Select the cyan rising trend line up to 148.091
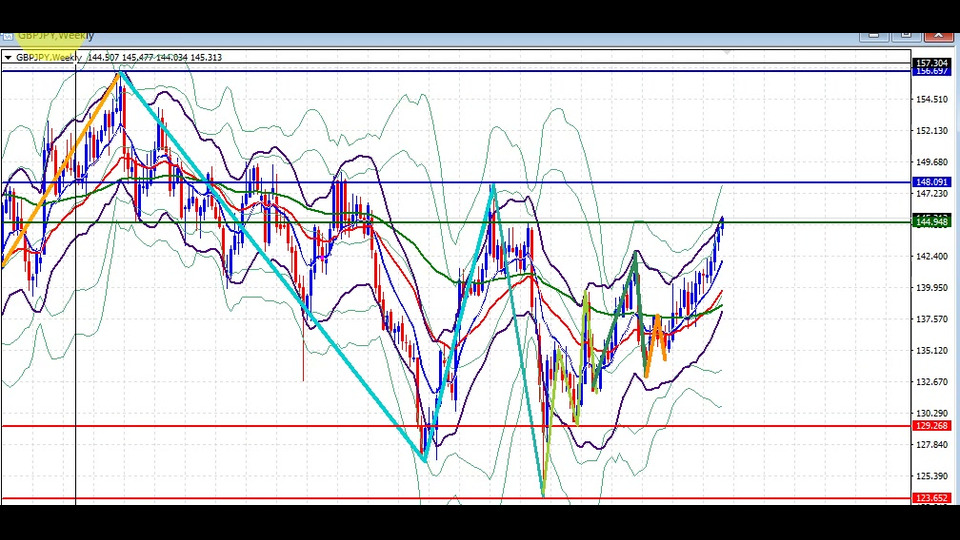960x540 pixels. (x=459, y=322)
